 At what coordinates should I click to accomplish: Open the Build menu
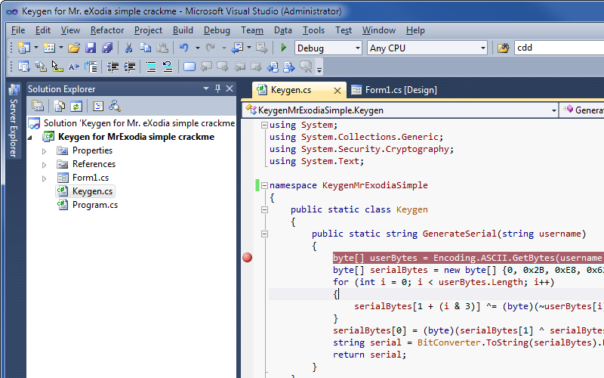click(183, 30)
